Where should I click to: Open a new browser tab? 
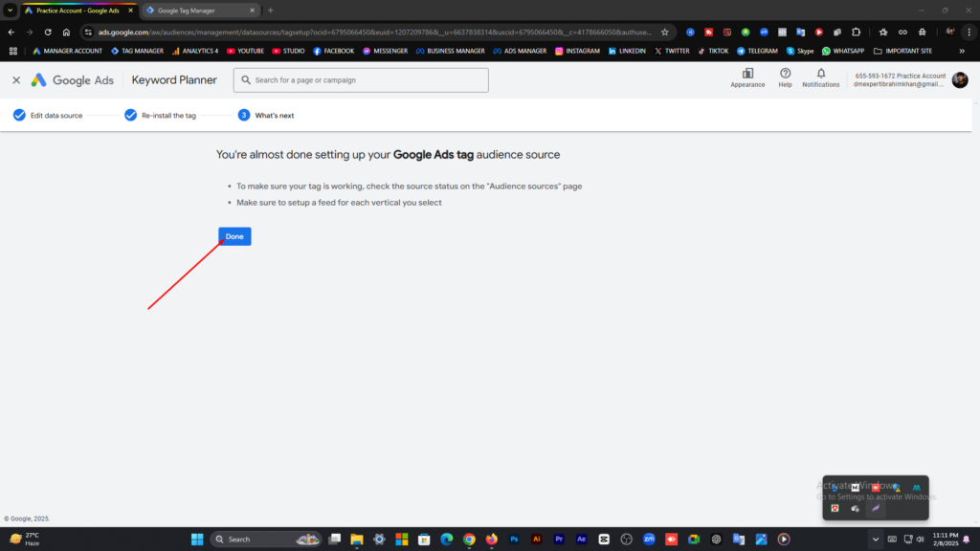pos(271,10)
